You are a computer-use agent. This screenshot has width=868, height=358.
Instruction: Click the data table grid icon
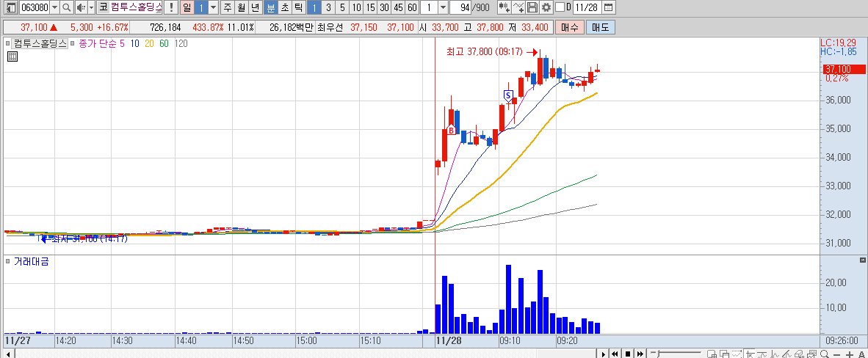click(x=12, y=56)
